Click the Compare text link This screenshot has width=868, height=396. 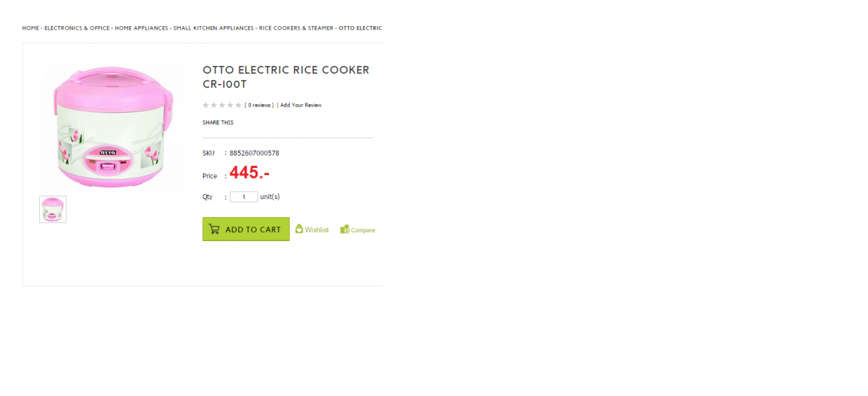click(363, 230)
